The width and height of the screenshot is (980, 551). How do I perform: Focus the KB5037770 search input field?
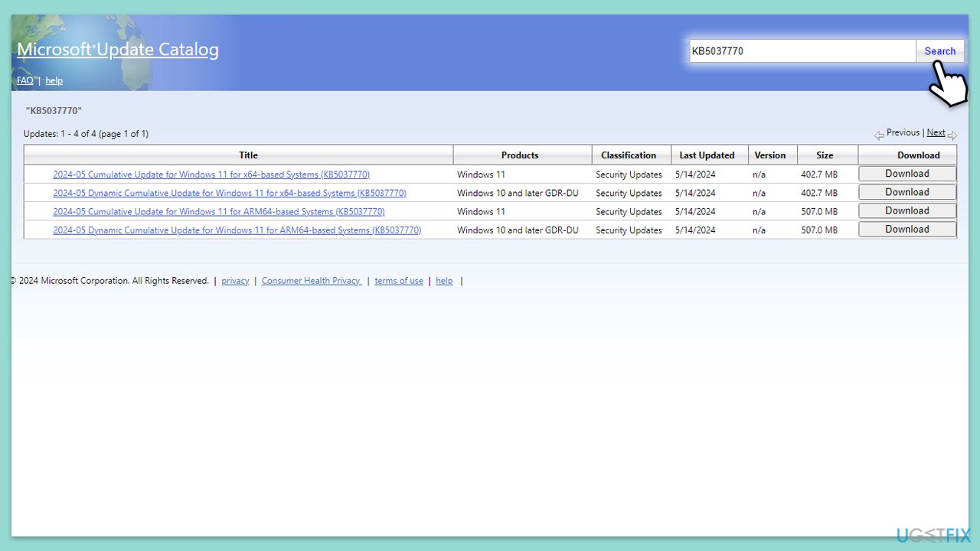802,51
